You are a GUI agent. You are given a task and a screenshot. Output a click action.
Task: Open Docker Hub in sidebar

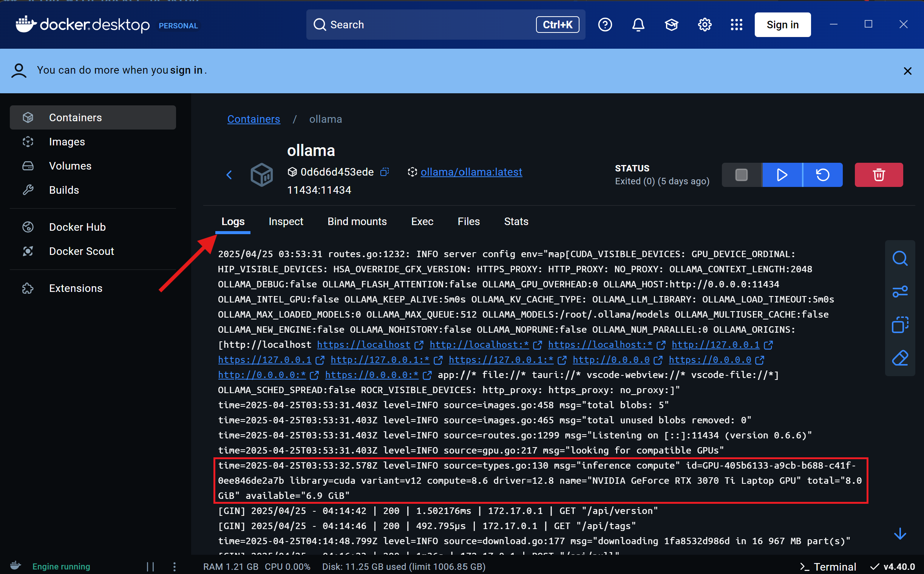(93, 227)
